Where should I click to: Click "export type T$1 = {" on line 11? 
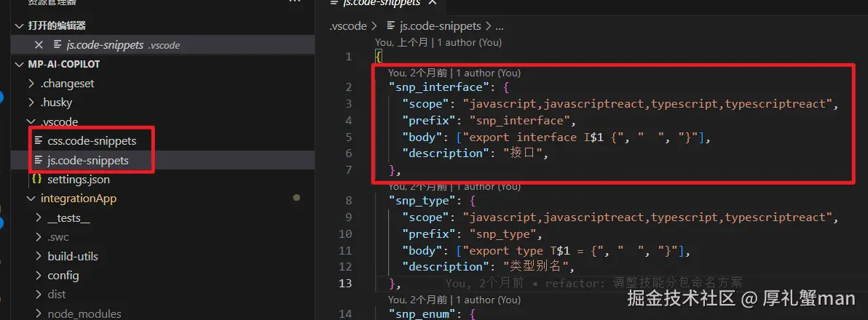coord(532,250)
